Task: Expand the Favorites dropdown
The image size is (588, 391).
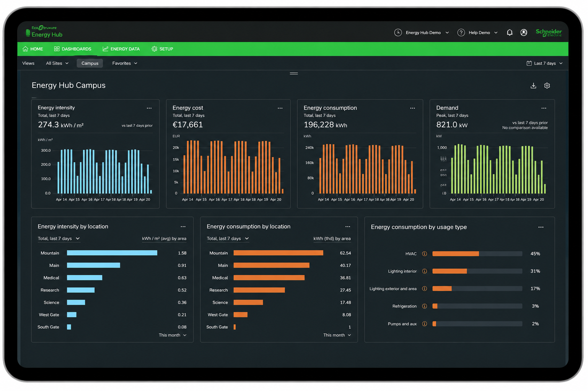Action: point(125,63)
